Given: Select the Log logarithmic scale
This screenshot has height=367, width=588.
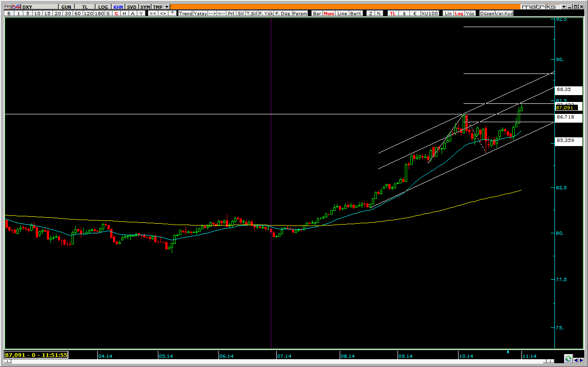Looking at the screenshot, I should click(459, 13).
